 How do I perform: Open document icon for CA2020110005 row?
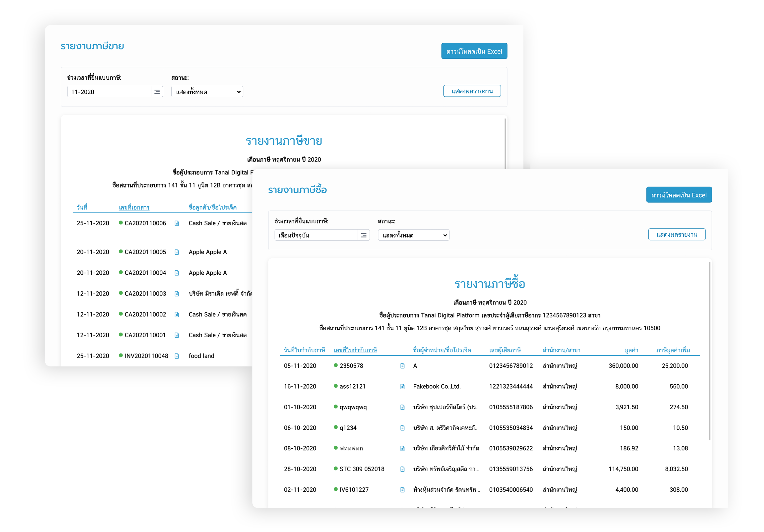coord(177,252)
